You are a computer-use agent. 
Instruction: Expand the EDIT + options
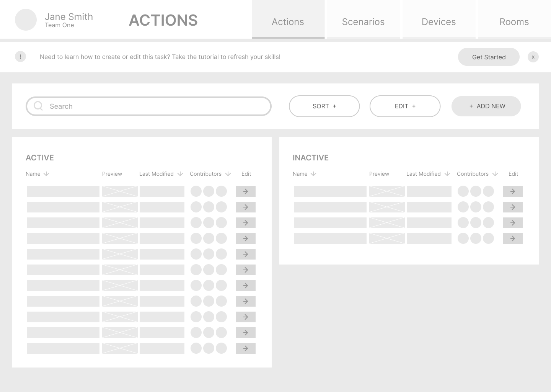coord(405,106)
